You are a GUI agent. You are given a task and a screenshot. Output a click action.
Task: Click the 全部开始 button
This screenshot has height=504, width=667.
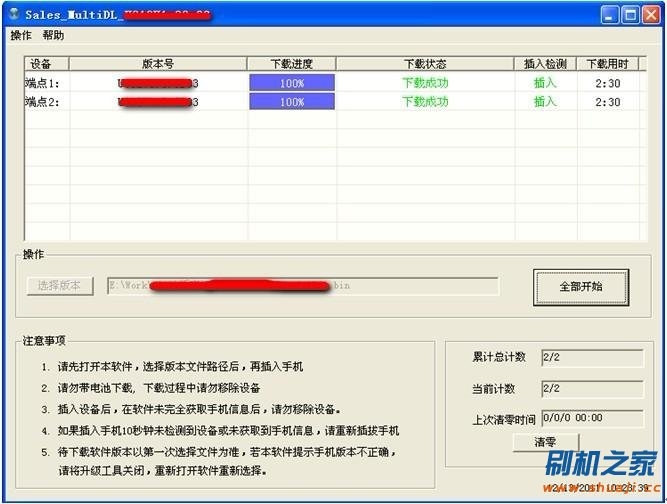(581, 287)
